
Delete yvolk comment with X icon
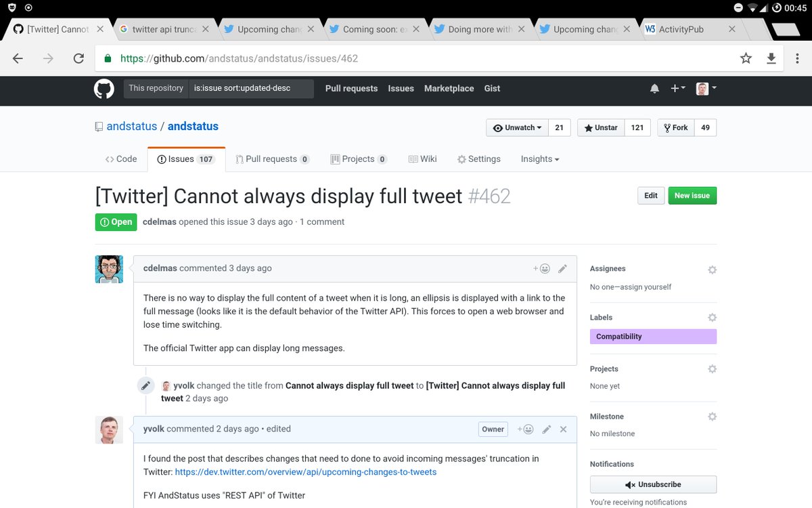[563, 429]
